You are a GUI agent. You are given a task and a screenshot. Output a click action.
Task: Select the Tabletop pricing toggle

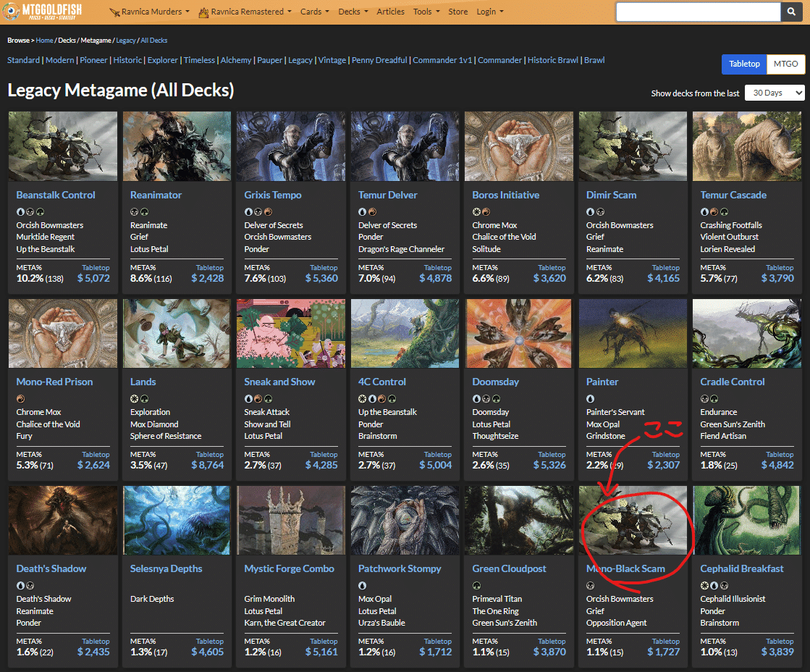tap(744, 64)
